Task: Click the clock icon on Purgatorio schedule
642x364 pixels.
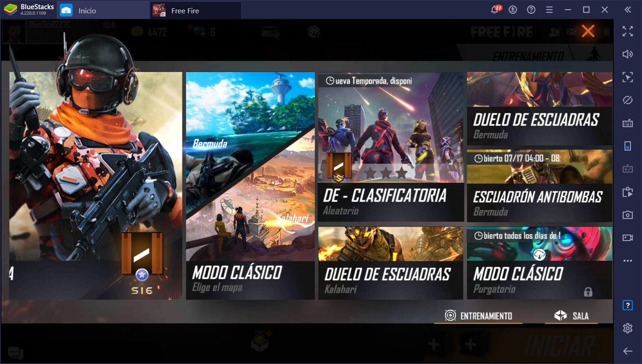Action: (x=478, y=236)
